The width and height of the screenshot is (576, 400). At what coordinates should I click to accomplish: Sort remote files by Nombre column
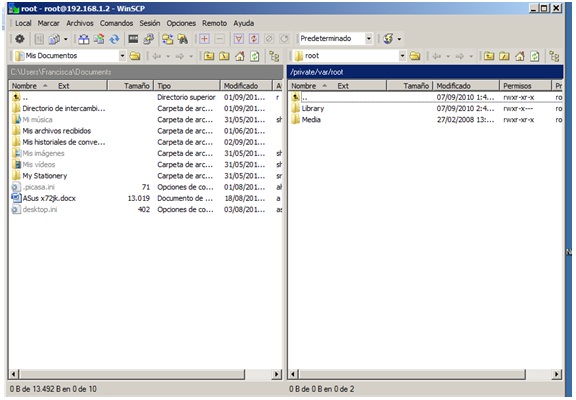(x=336, y=86)
